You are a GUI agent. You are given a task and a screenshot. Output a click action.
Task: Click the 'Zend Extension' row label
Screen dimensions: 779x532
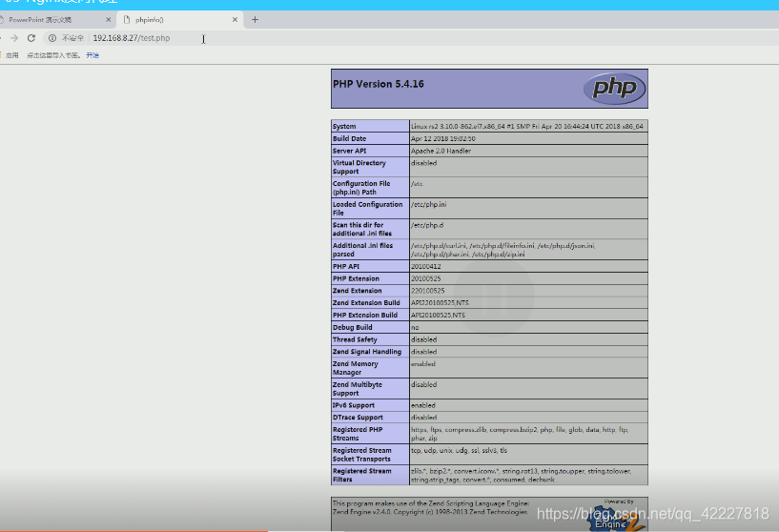tap(358, 291)
